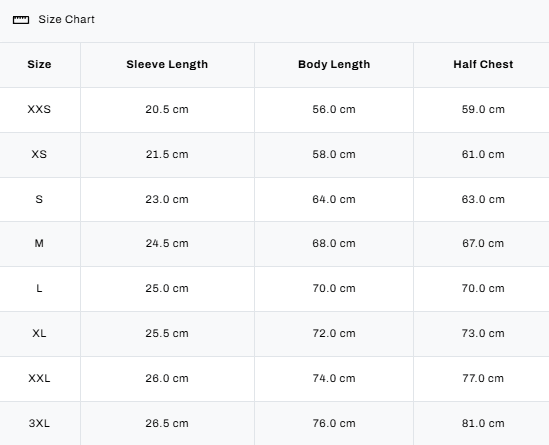Click the 72.0 cm body length value
The width and height of the screenshot is (549, 445).
[334, 333]
